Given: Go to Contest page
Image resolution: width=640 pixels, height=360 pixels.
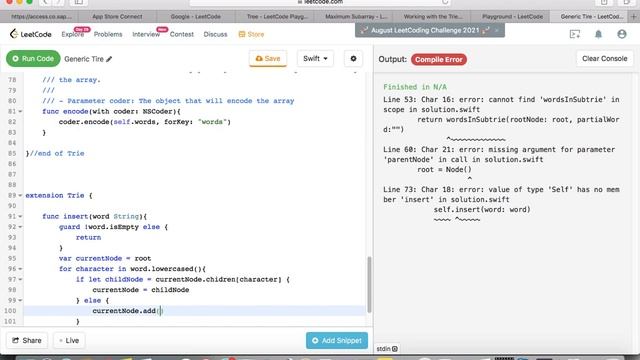Looking at the screenshot, I should tap(182, 34).
